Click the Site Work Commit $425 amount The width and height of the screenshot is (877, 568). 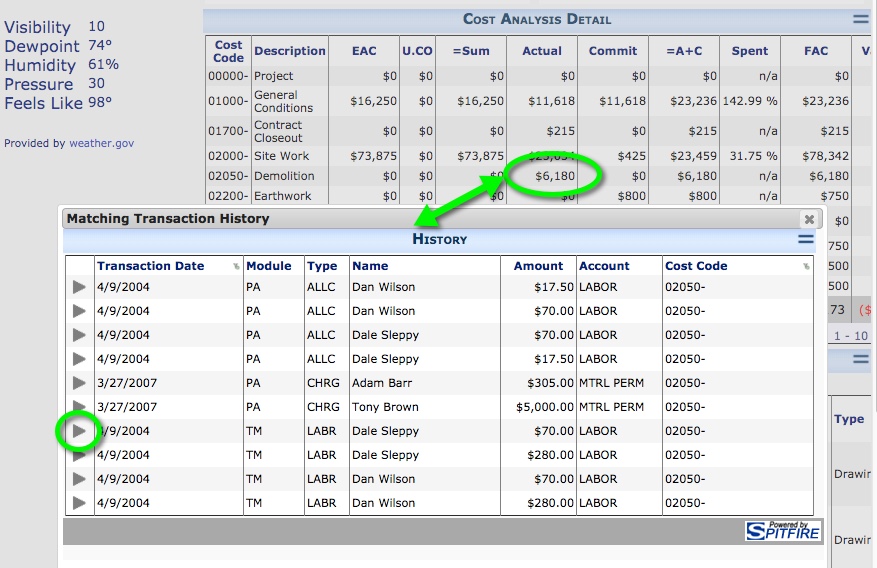(631, 156)
